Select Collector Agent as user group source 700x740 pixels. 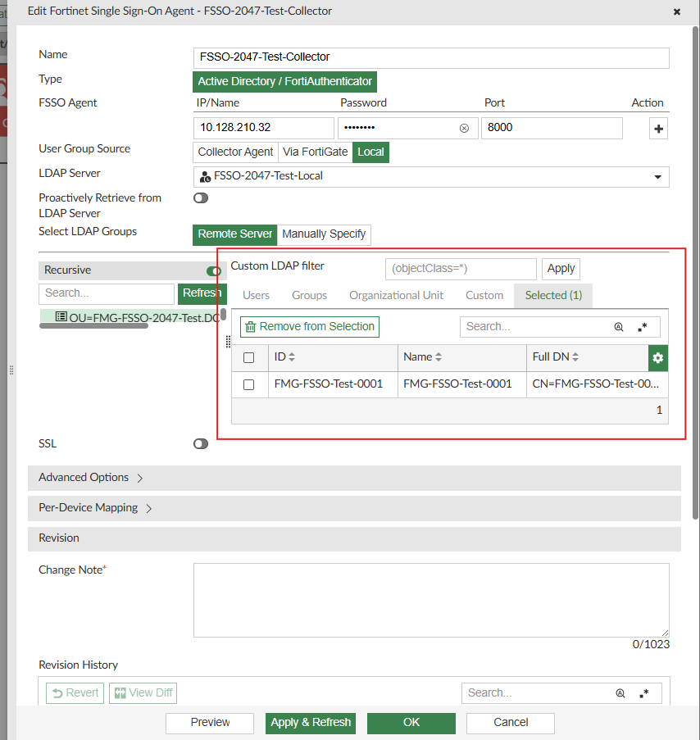[x=235, y=152]
